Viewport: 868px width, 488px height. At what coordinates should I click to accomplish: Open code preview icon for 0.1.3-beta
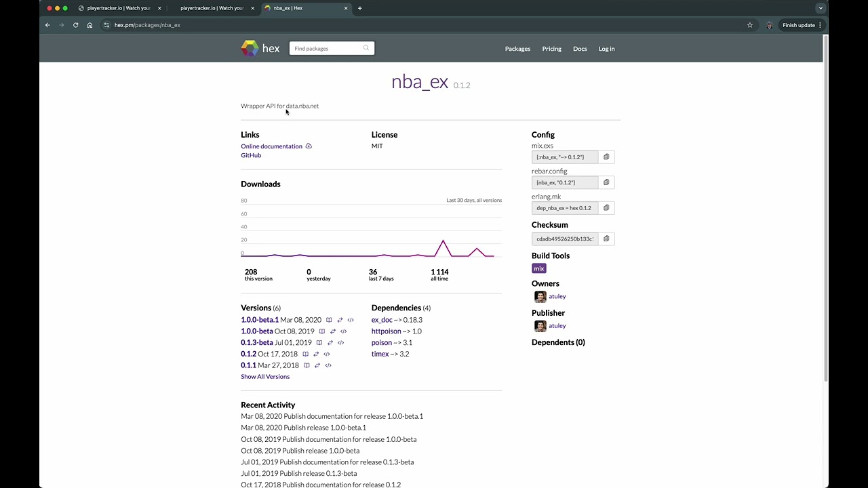coord(340,343)
